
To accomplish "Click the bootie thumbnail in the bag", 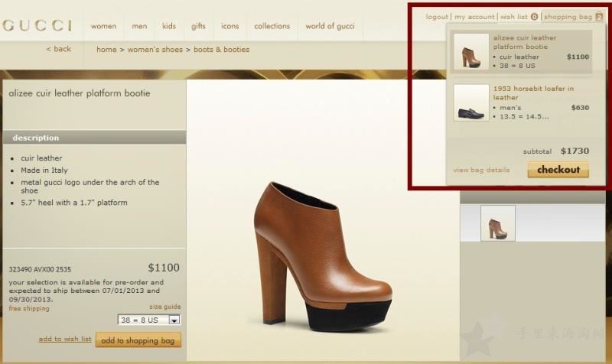I will point(471,51).
